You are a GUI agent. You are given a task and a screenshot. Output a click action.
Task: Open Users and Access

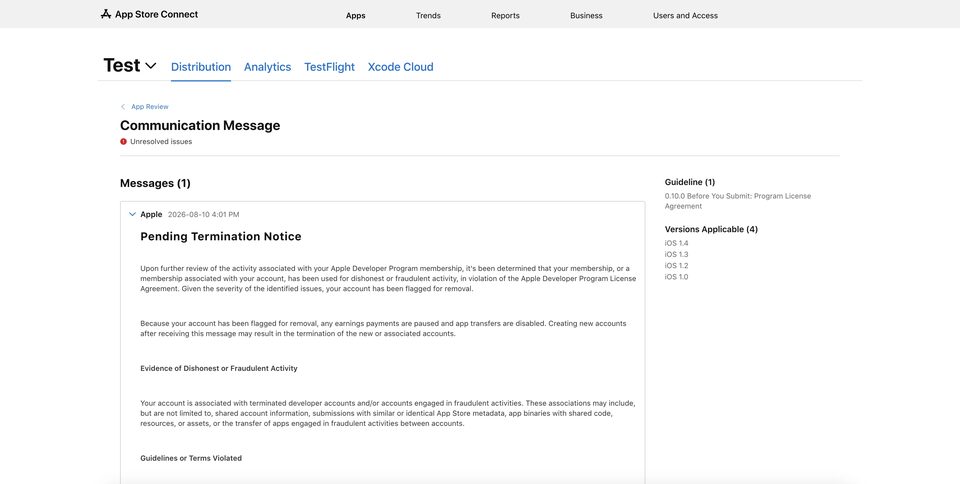(685, 15)
